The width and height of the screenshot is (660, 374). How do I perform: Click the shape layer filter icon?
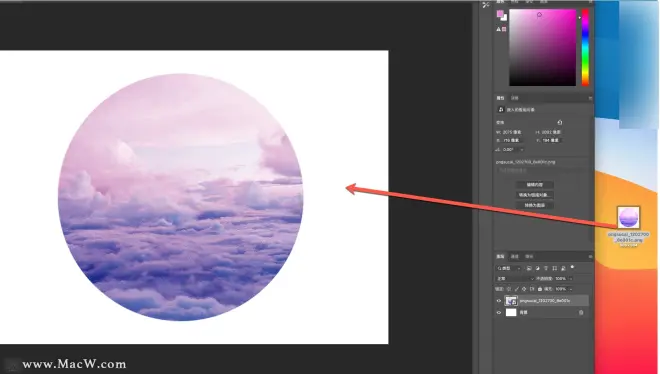click(555, 268)
